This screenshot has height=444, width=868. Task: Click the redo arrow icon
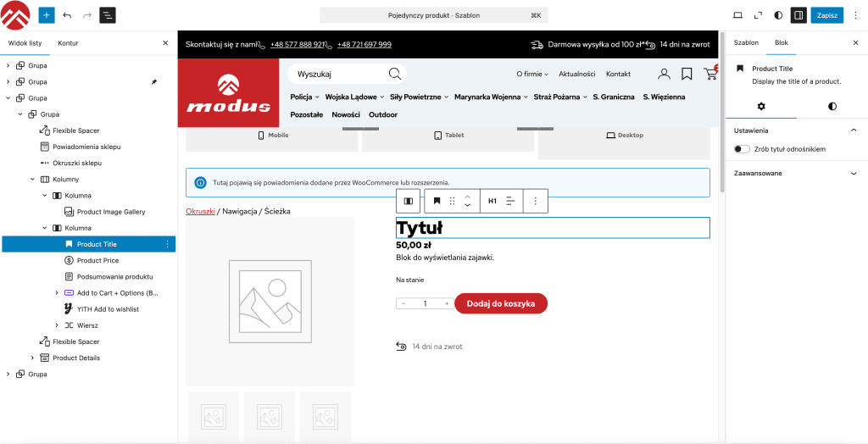pos(87,15)
